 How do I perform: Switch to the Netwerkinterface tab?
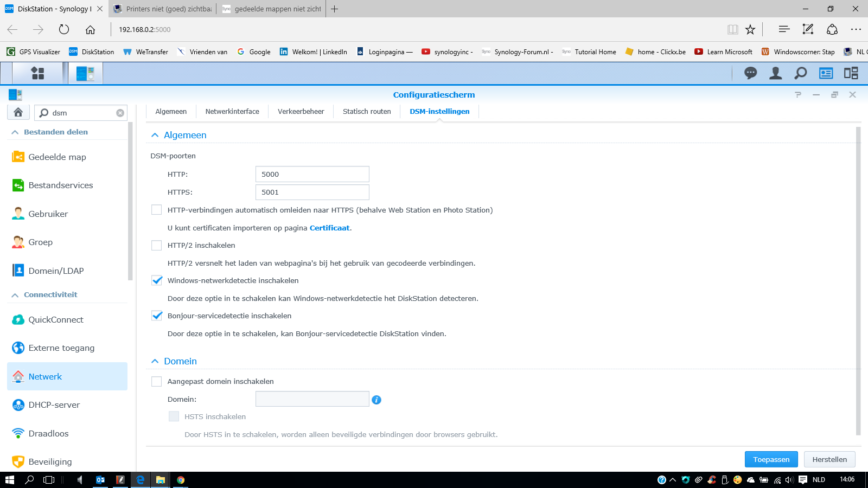(232, 112)
